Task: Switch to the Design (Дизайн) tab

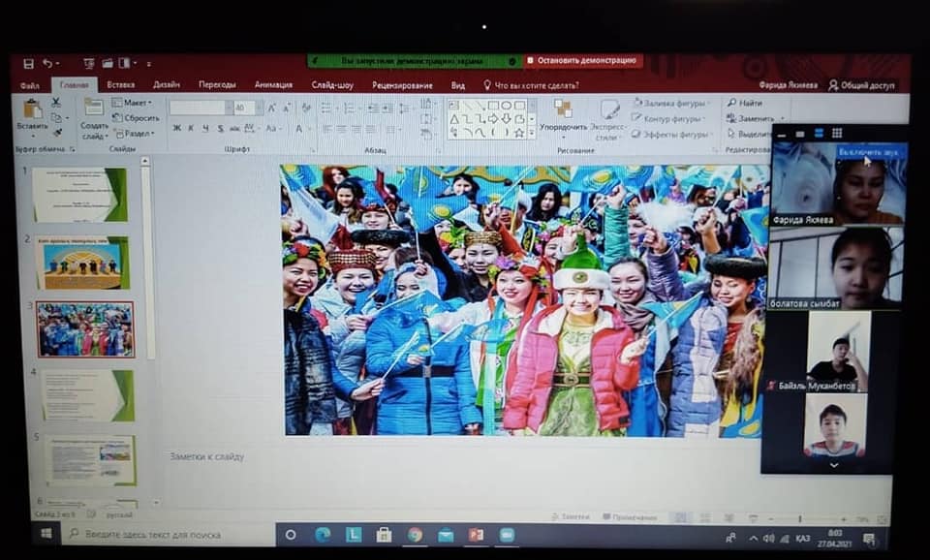Action: 166,85
